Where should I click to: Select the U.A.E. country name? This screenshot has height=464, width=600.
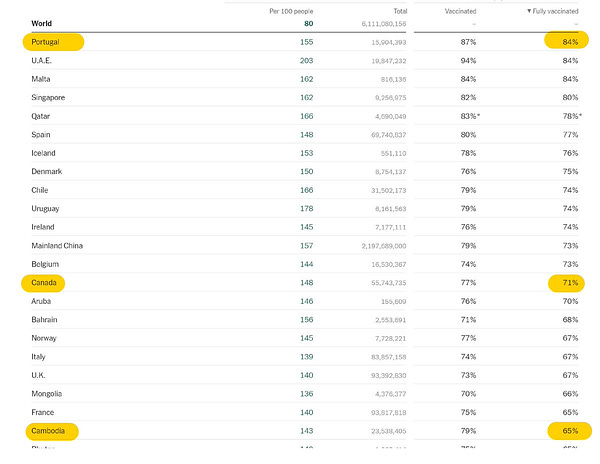pos(41,60)
